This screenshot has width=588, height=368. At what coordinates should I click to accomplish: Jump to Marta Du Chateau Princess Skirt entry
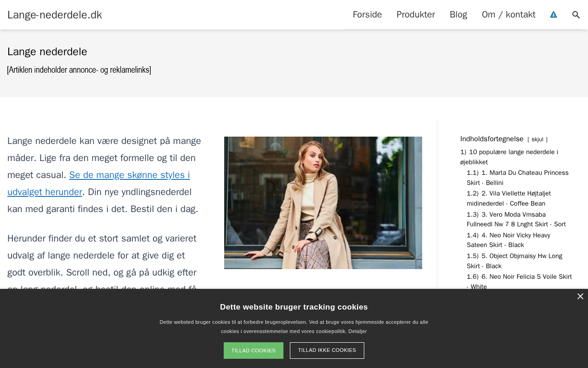pyautogui.click(x=517, y=178)
